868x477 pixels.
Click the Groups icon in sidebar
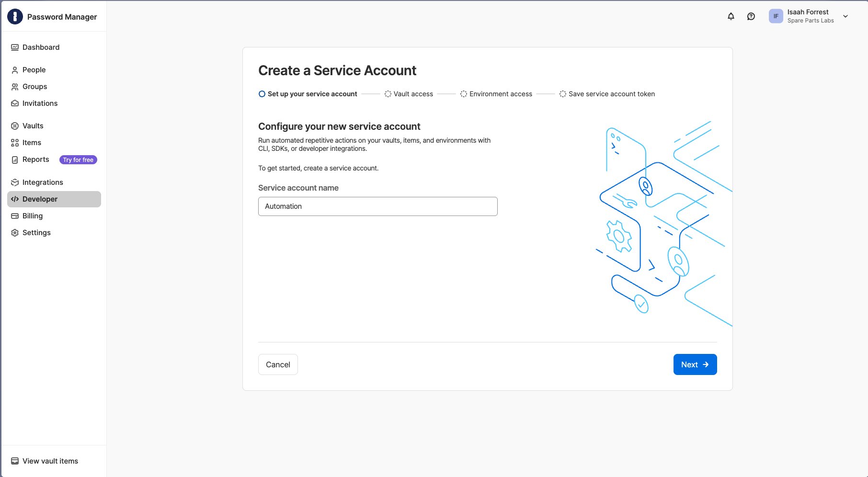[15, 87]
